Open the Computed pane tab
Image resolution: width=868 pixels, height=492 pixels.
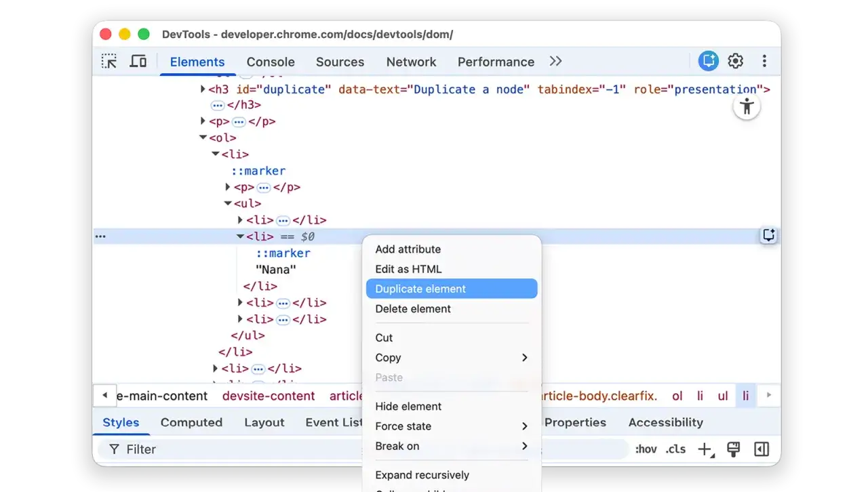(x=191, y=422)
